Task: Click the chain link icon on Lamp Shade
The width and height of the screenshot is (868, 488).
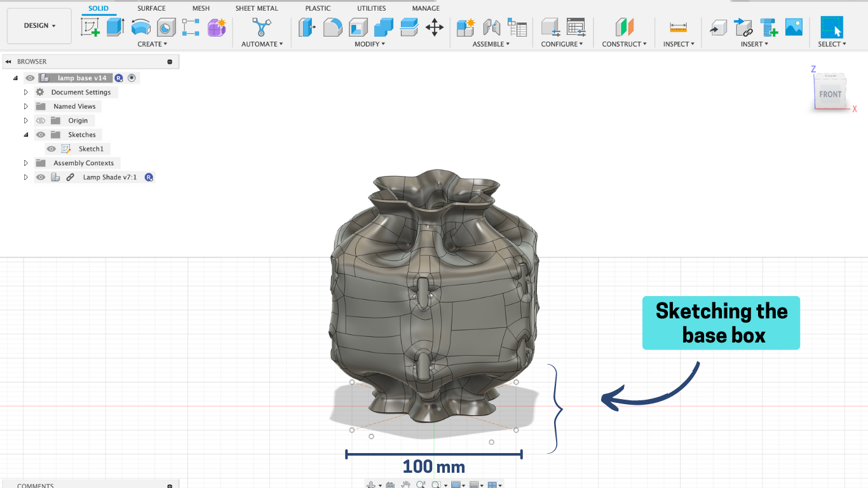Action: pos(71,177)
